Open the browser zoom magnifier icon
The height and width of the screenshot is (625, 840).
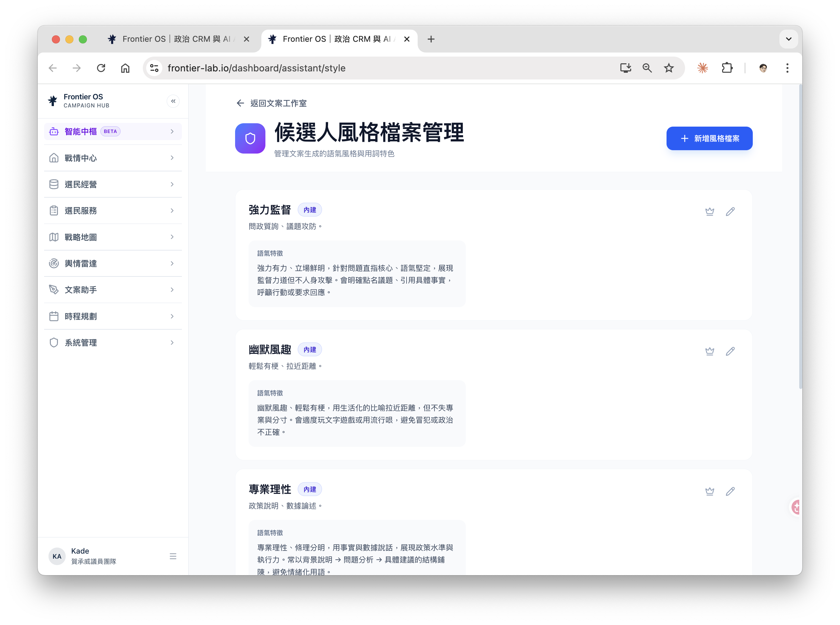point(647,68)
